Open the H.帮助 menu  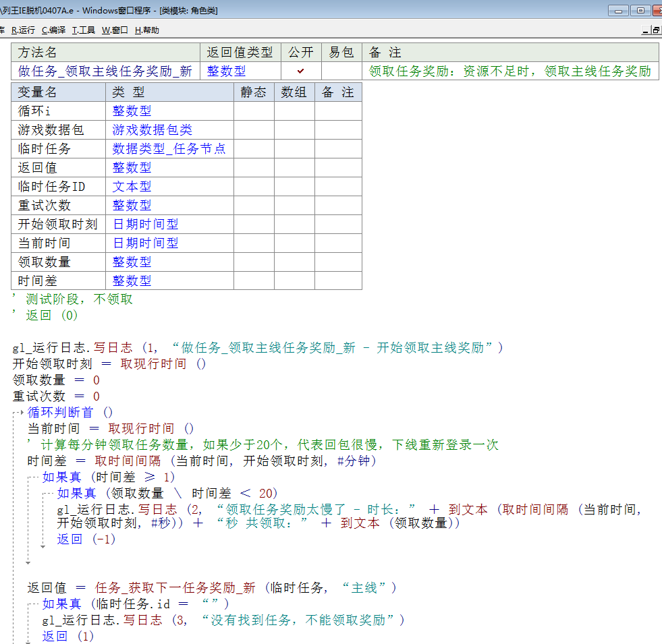tap(147, 30)
